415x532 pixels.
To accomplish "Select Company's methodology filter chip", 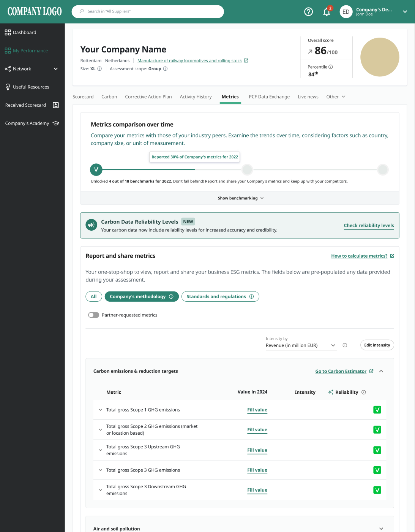I will (x=142, y=296).
